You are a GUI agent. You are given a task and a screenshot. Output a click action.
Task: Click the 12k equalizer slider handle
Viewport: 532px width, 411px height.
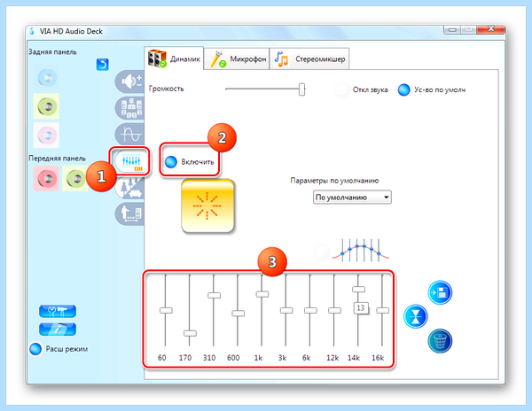click(334, 310)
